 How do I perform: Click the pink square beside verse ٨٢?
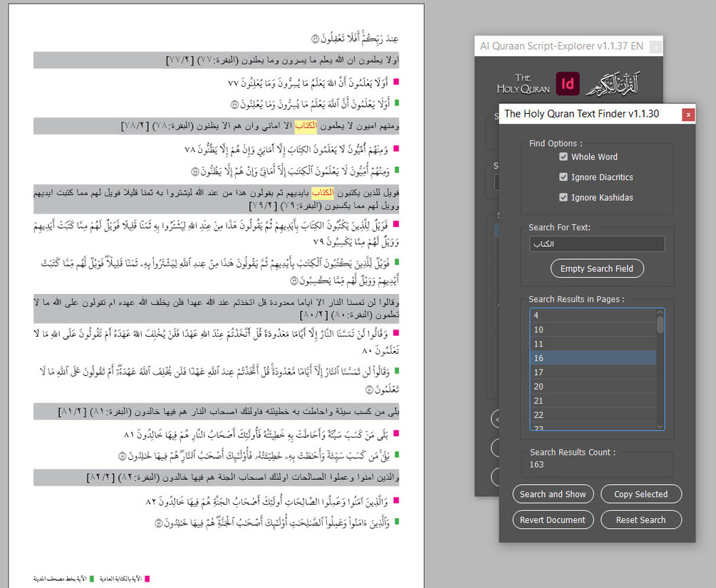tap(396, 500)
